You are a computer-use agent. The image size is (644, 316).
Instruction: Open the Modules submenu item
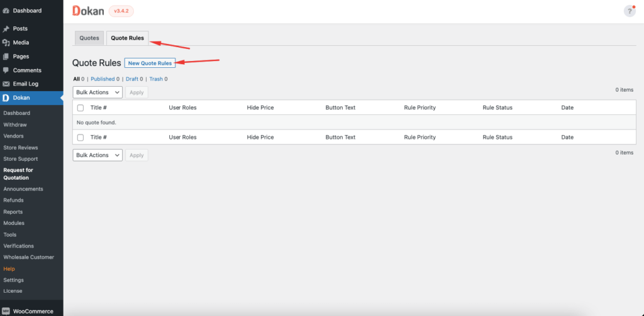[14, 223]
